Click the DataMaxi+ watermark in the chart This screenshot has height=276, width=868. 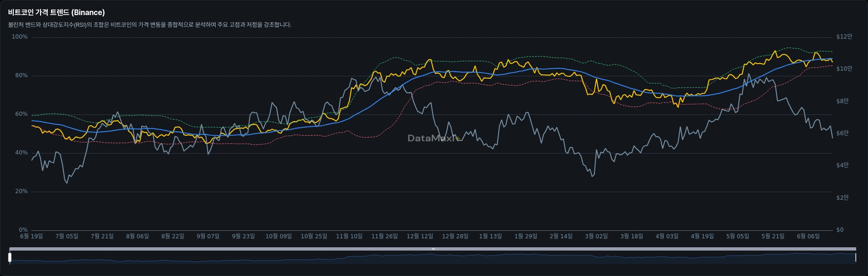(x=433, y=138)
